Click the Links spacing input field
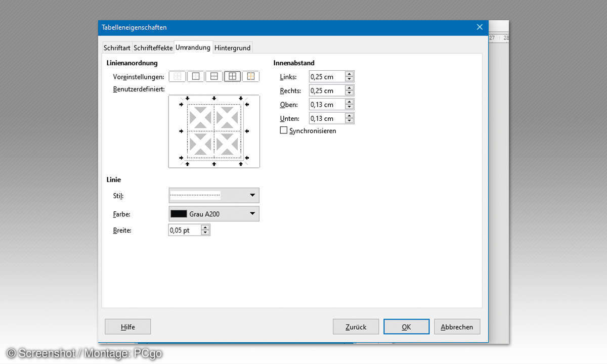The height and width of the screenshot is (364, 607). click(x=327, y=77)
